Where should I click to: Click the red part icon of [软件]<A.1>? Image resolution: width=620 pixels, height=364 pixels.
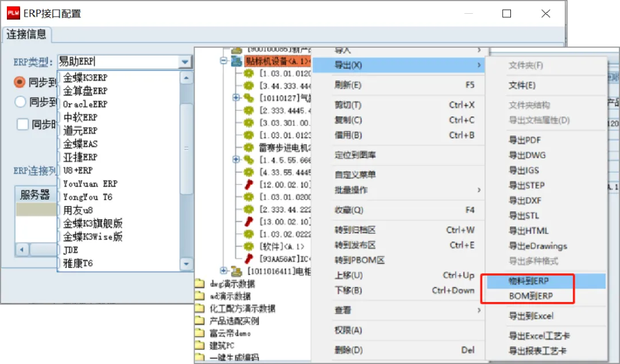249,246
